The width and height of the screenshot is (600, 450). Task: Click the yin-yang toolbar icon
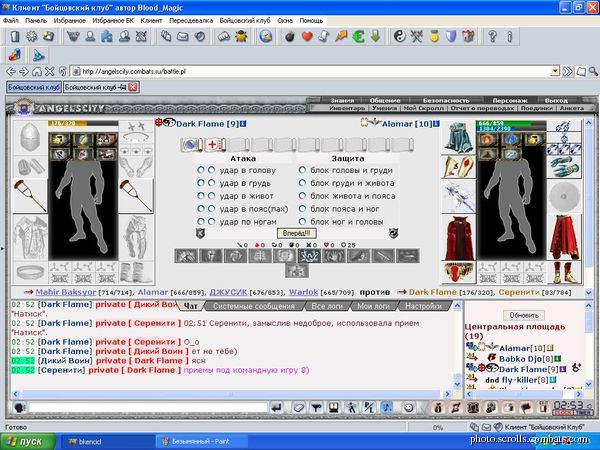point(399,36)
